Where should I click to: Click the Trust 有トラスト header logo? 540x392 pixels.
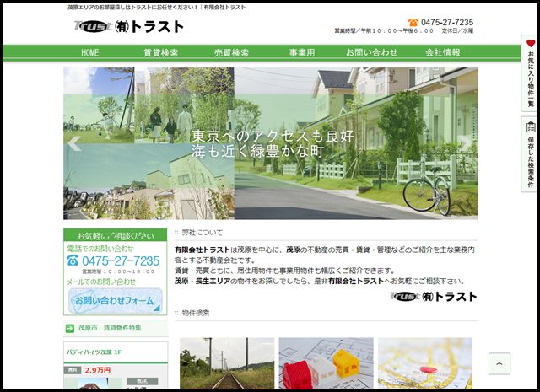point(129,26)
